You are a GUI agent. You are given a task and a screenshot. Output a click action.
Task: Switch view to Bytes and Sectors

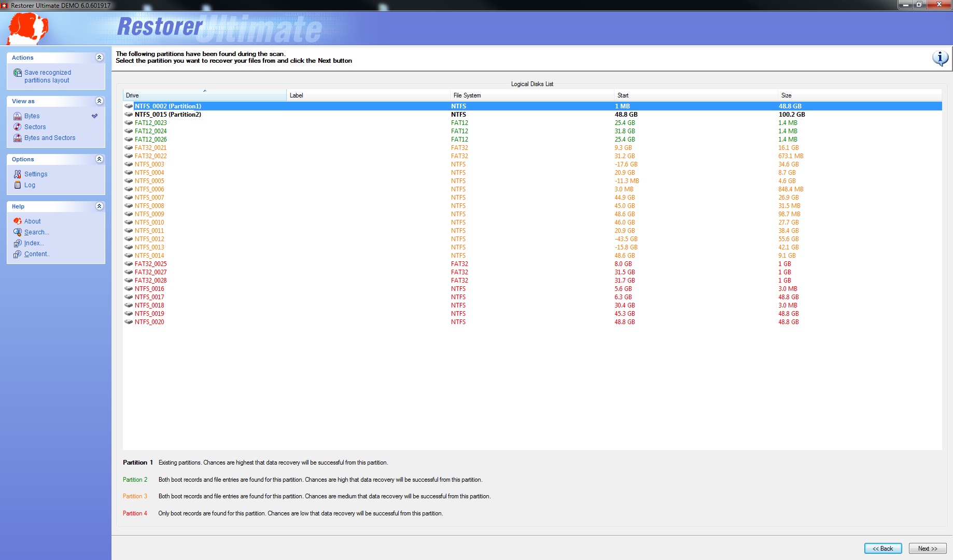coord(50,138)
